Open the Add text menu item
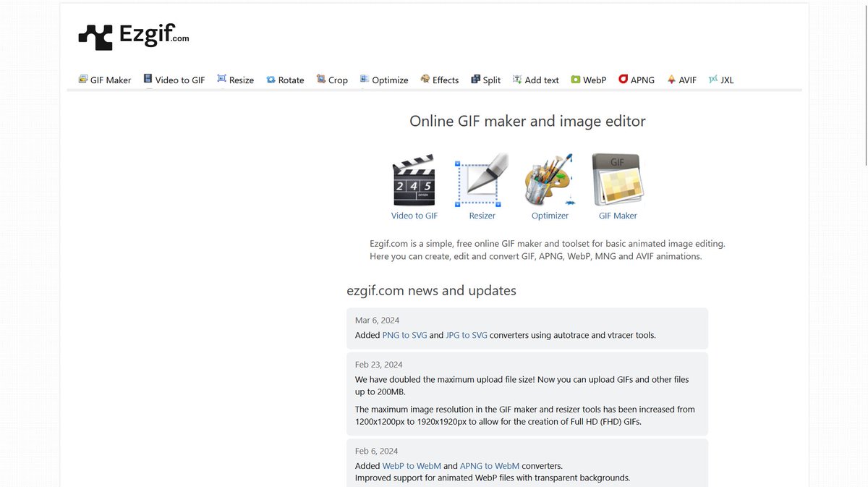Image resolution: width=868 pixels, height=487 pixels. [536, 80]
